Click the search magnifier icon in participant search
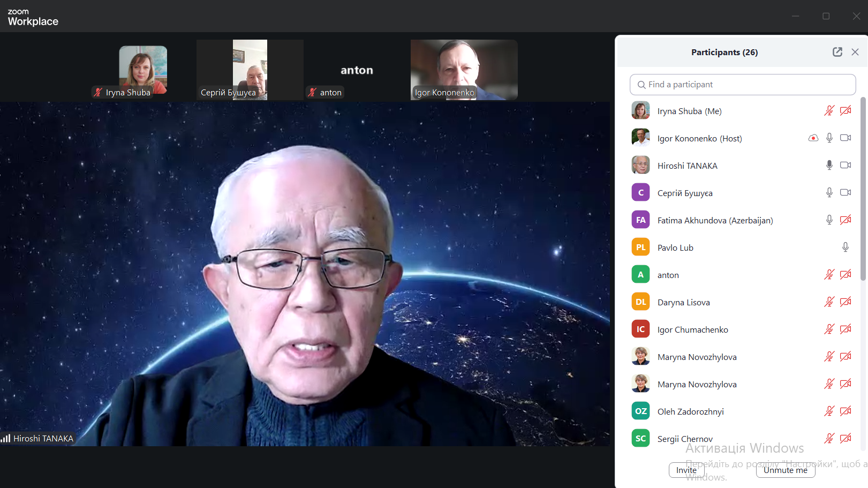This screenshot has width=868, height=488. [641, 85]
